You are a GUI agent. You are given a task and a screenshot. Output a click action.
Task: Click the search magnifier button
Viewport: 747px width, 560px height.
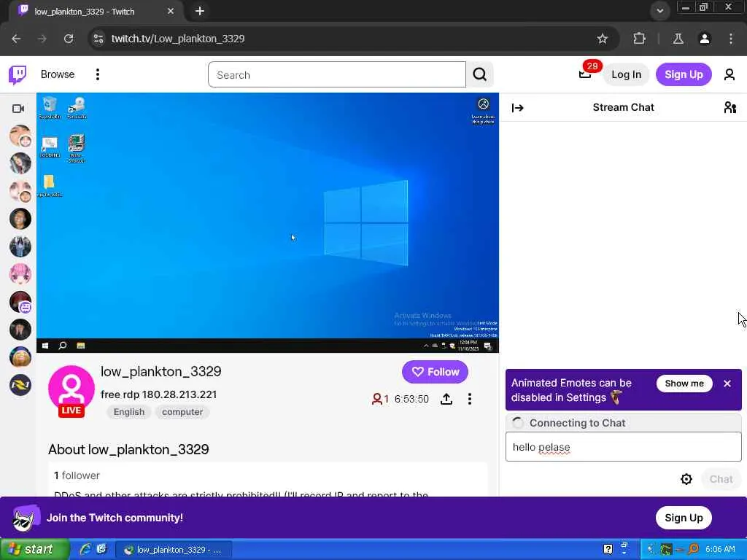pyautogui.click(x=480, y=74)
